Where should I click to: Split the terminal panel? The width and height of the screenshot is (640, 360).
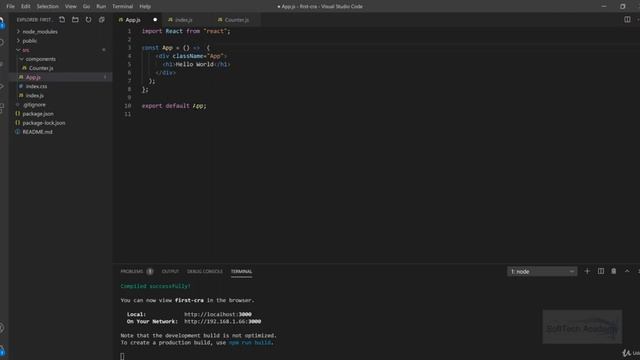(x=601, y=271)
